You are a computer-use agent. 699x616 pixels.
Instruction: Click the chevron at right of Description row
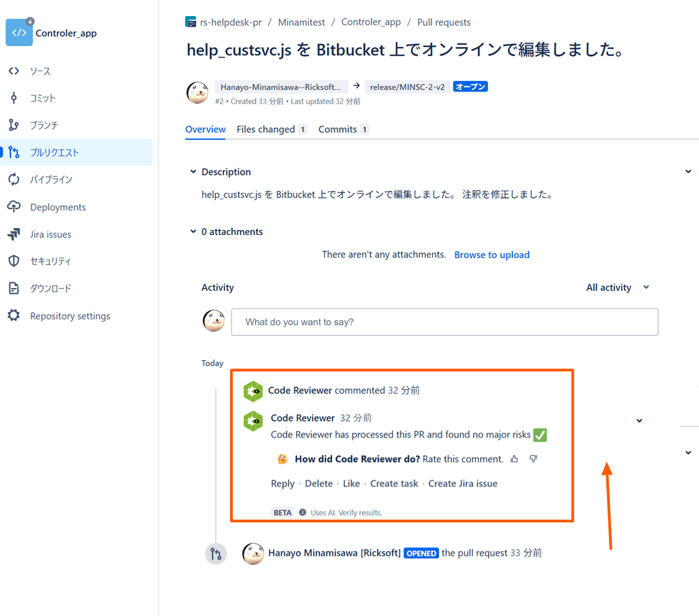click(689, 171)
